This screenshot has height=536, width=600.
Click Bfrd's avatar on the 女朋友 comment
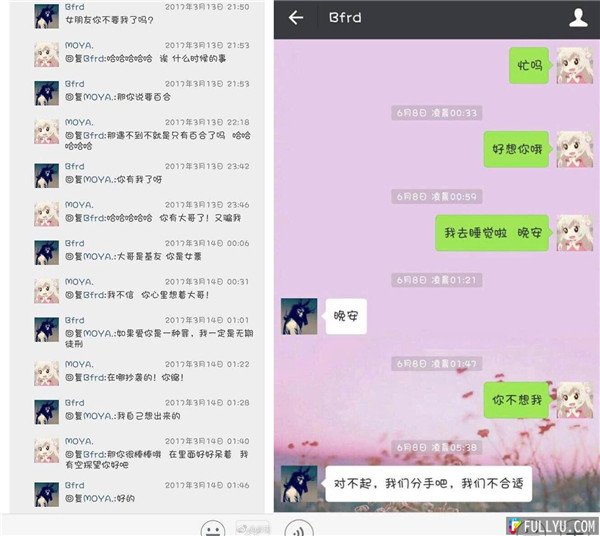[x=47, y=16]
